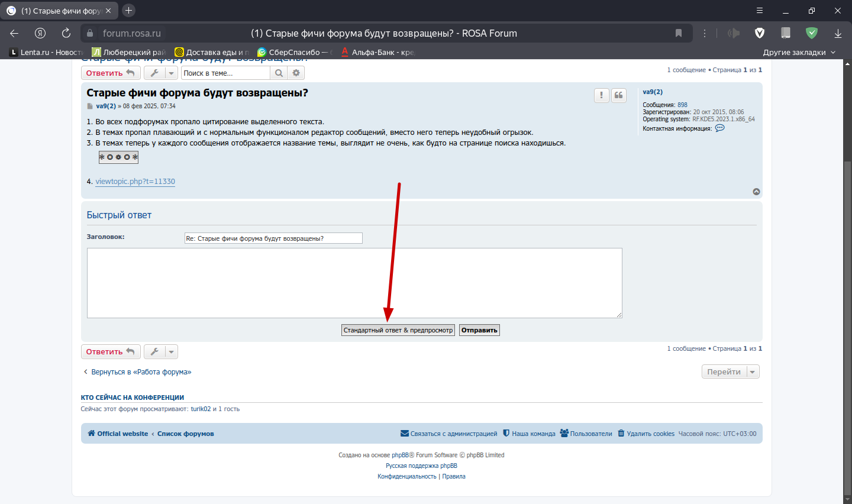Click inside the quick reply message textarea

coord(354,283)
